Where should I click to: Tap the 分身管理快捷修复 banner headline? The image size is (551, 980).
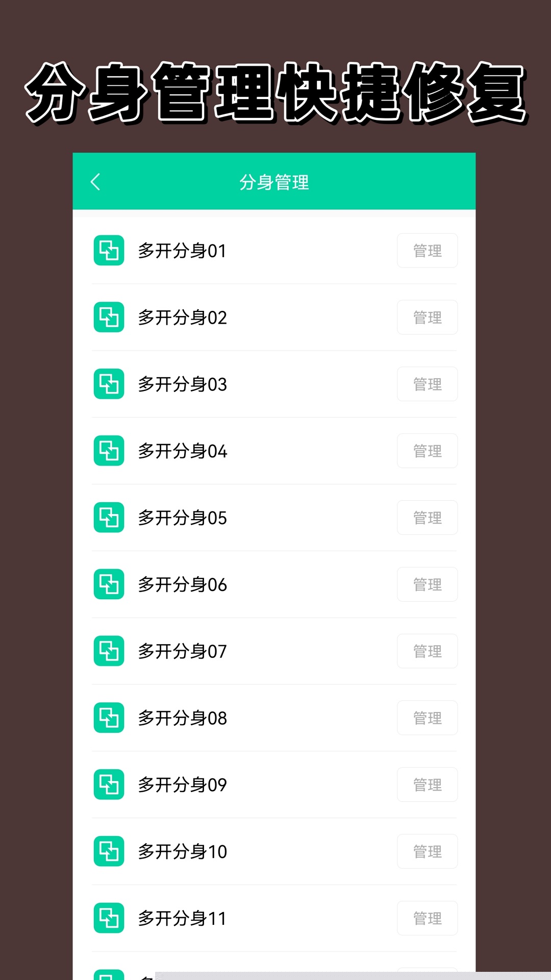tap(275, 93)
